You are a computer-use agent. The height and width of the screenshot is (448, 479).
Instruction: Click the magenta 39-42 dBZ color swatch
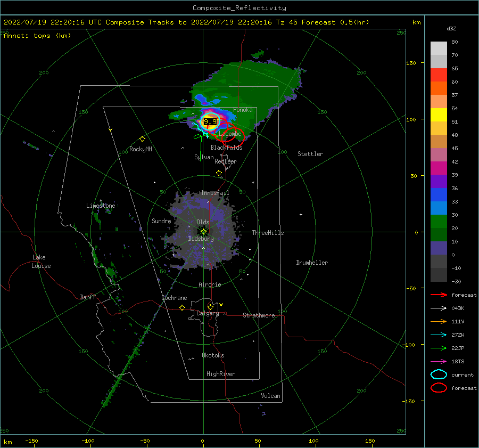pyautogui.click(x=439, y=168)
